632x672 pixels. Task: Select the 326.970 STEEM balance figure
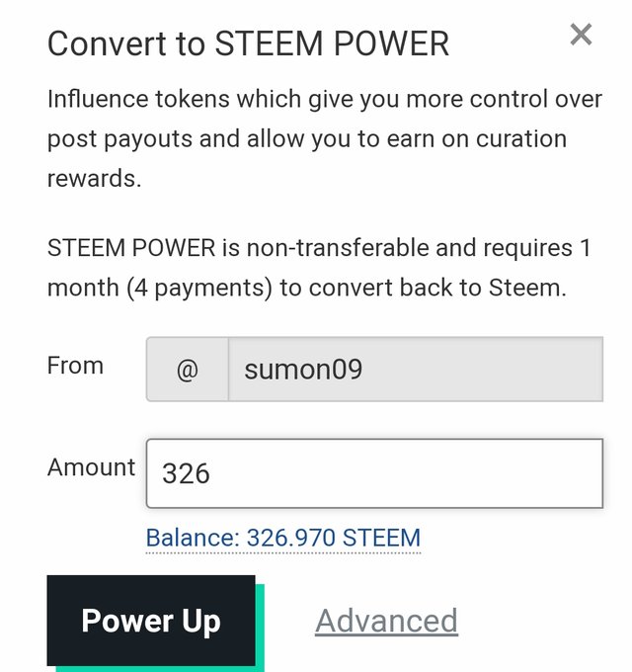334,538
